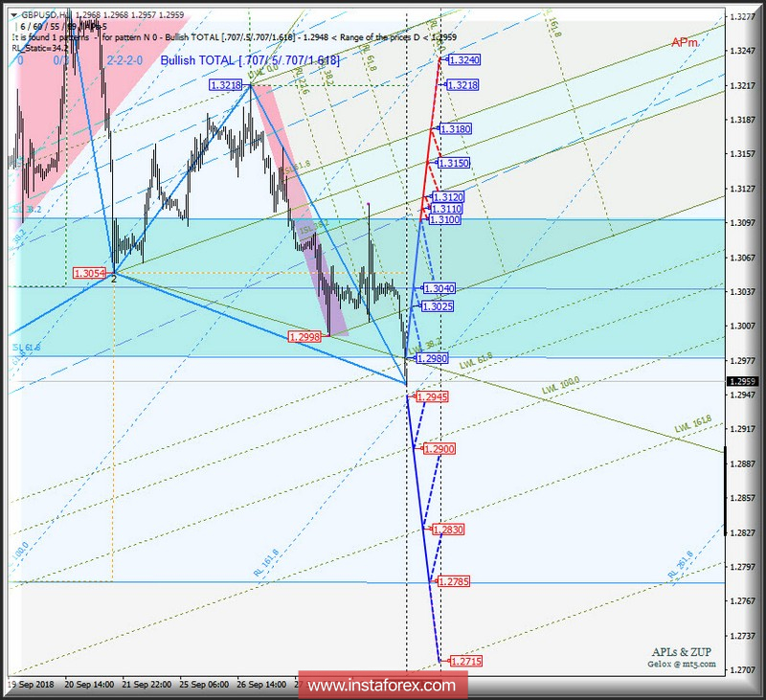This screenshot has width=766, height=700.
Task: Click the ISL 61.8 label at left
Action: (x=27, y=348)
